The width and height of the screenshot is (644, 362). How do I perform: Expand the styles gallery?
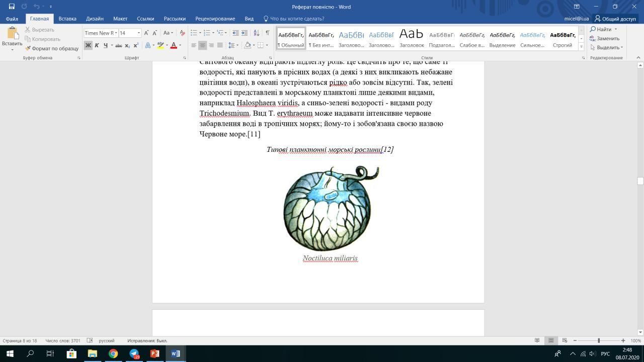tap(581, 46)
